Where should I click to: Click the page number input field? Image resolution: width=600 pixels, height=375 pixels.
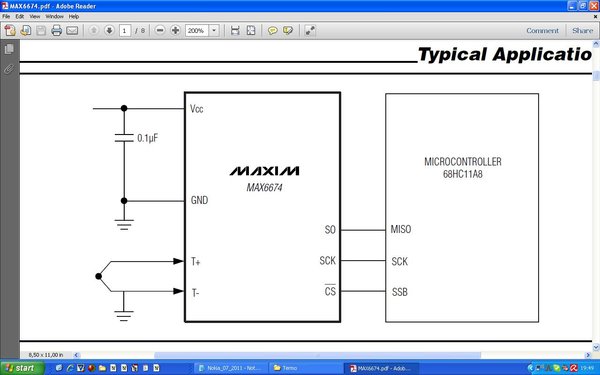coord(125,31)
